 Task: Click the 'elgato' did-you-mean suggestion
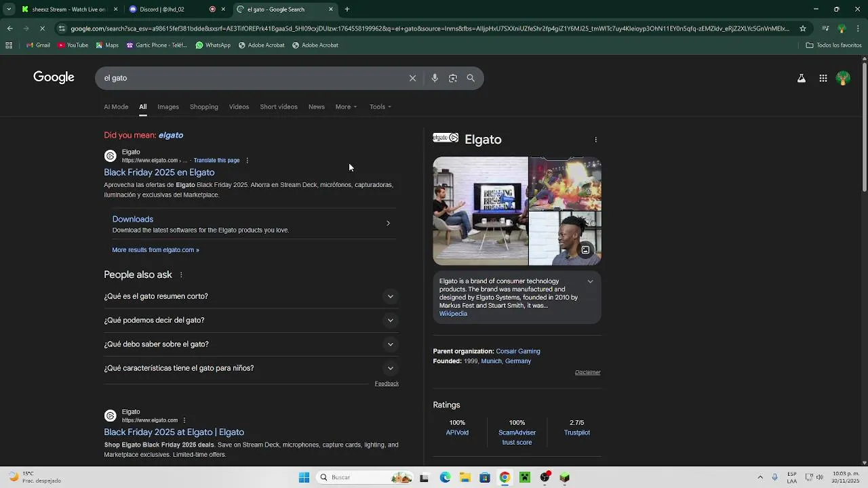171,136
